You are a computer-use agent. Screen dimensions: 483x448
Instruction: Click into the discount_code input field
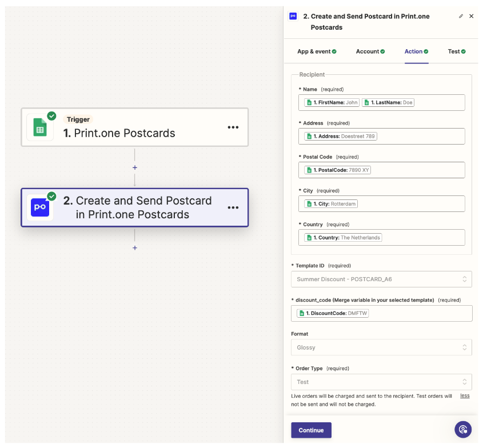[381, 313]
